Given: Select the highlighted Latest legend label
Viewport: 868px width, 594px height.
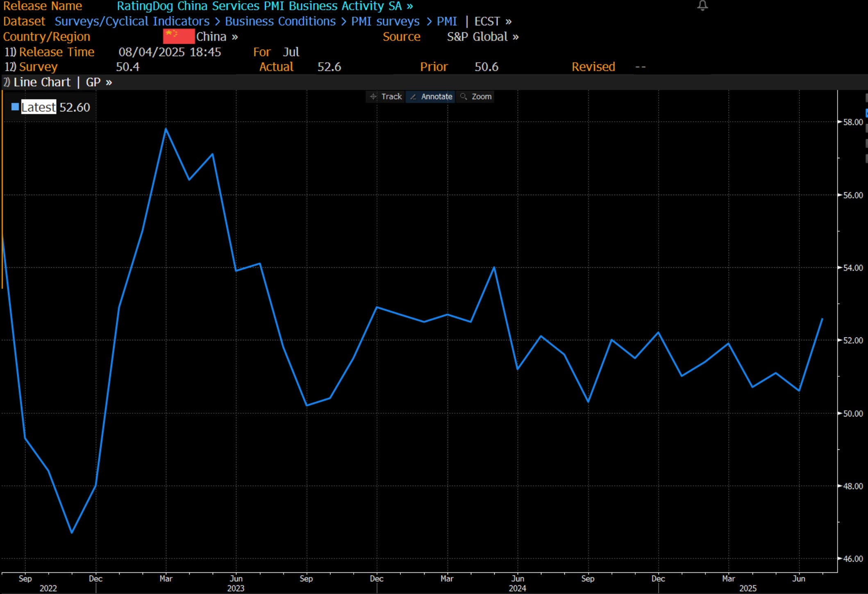Looking at the screenshot, I should [39, 107].
